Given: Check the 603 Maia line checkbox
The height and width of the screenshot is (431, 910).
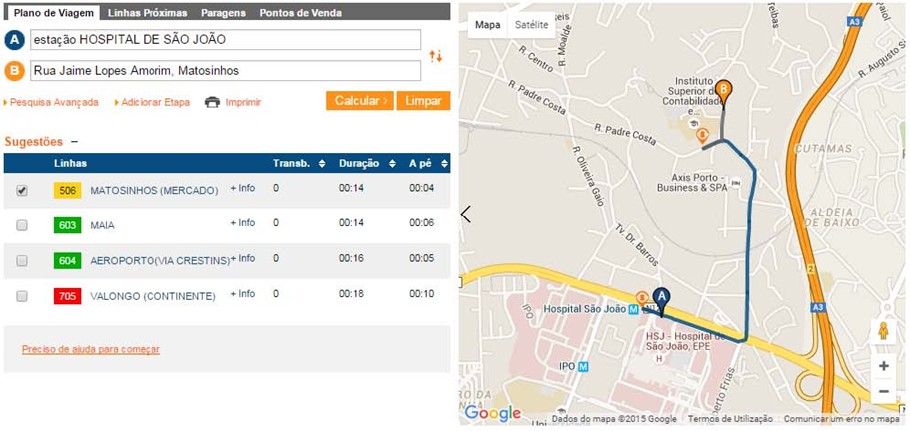Looking at the screenshot, I should point(22,226).
